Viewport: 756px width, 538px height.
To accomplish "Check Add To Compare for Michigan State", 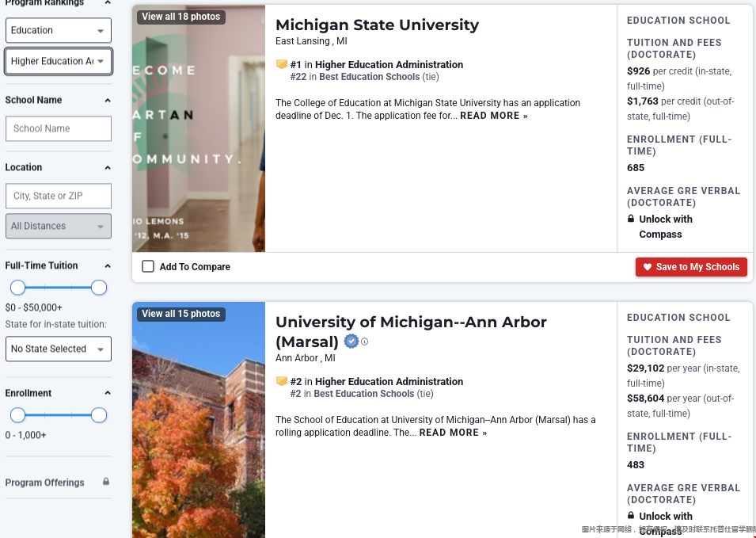I will coord(148,266).
